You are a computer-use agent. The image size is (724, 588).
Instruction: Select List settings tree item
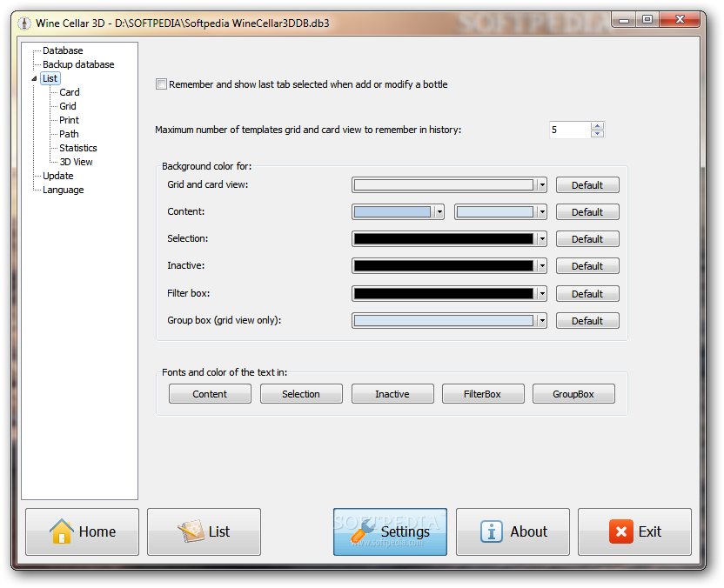point(50,78)
